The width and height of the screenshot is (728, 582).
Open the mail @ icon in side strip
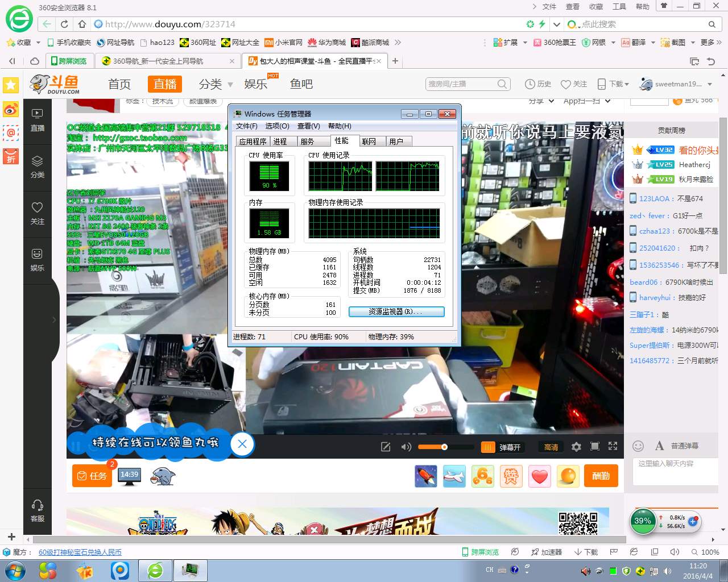[x=11, y=132]
